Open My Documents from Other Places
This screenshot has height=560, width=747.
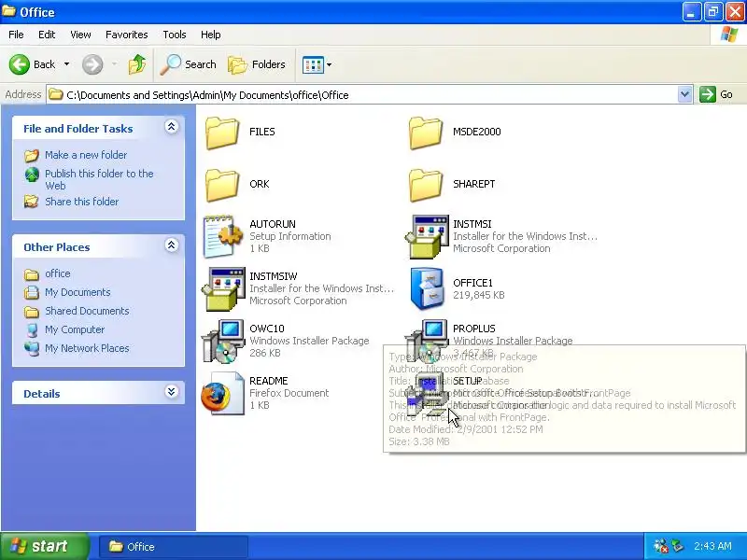tap(78, 292)
